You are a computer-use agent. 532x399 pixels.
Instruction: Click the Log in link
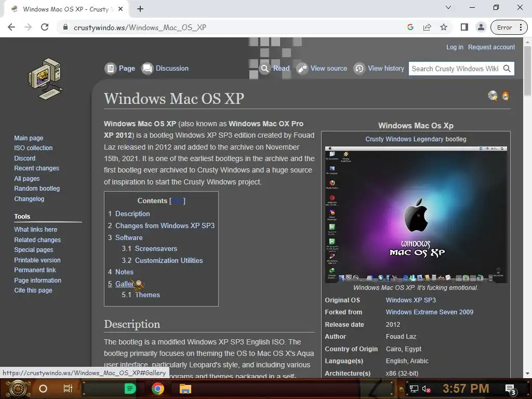(x=455, y=47)
